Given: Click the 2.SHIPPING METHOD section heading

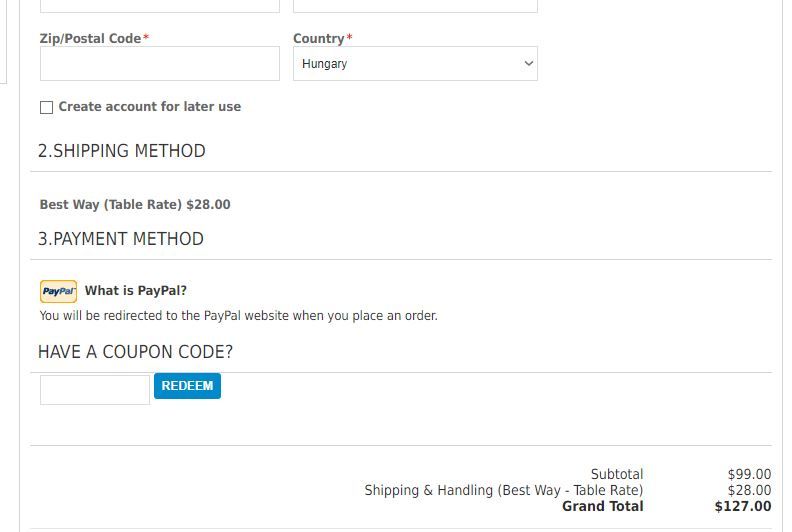Looking at the screenshot, I should click(x=122, y=151).
